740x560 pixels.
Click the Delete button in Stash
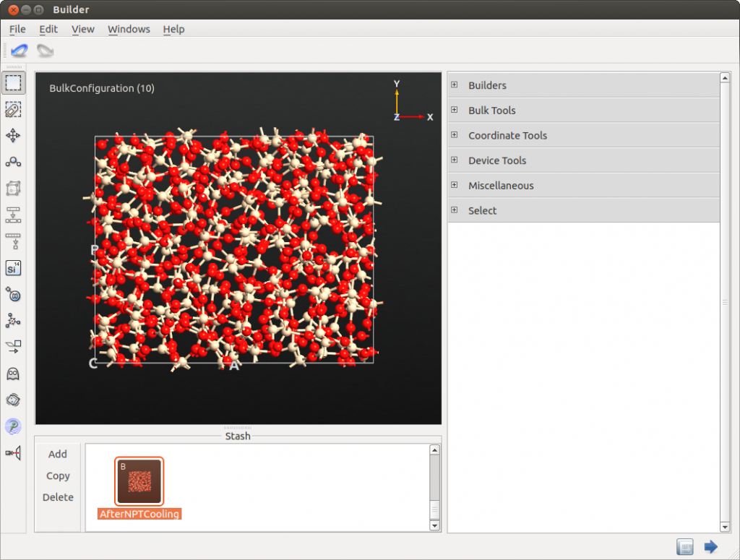(58, 497)
